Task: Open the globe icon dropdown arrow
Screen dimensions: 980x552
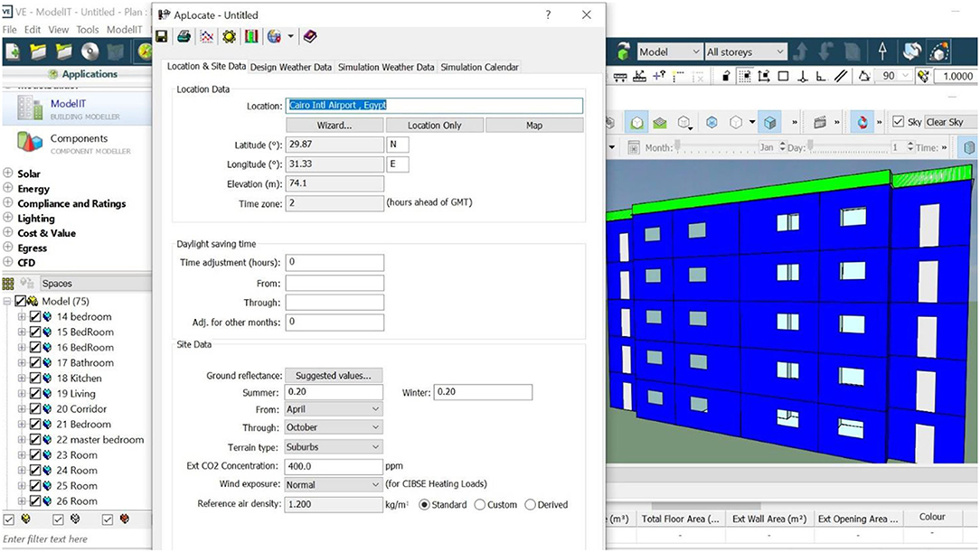Action: 290,36
